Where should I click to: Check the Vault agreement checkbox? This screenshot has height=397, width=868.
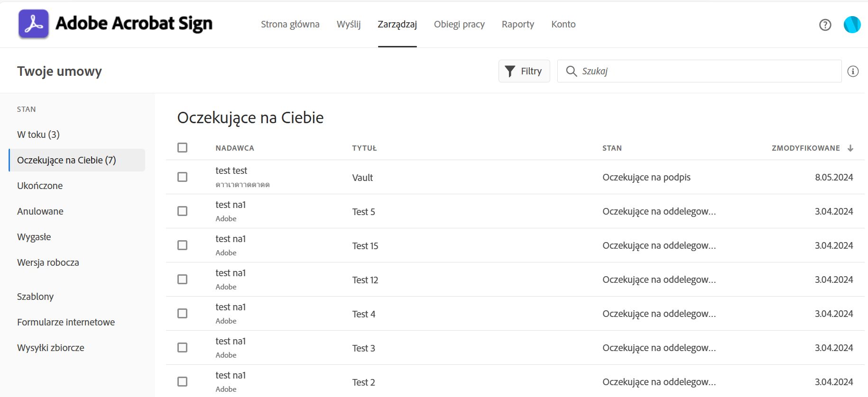click(182, 177)
